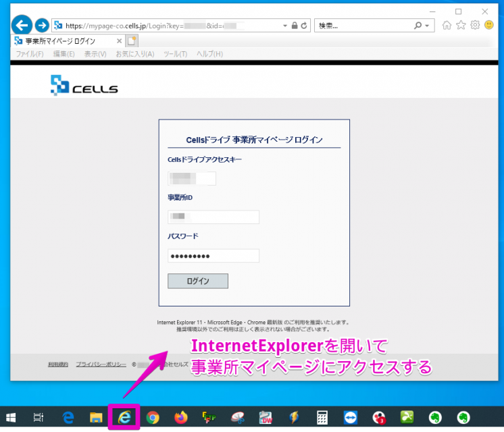
Task: Open the first Evernote taskbar icon
Action: coord(435,418)
